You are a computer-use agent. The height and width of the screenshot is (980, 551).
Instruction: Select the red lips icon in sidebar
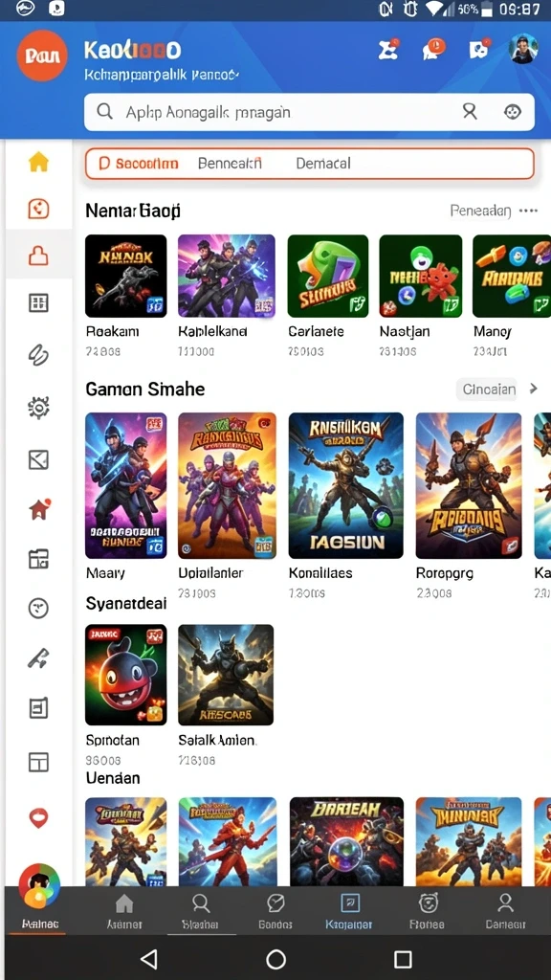(x=38, y=817)
